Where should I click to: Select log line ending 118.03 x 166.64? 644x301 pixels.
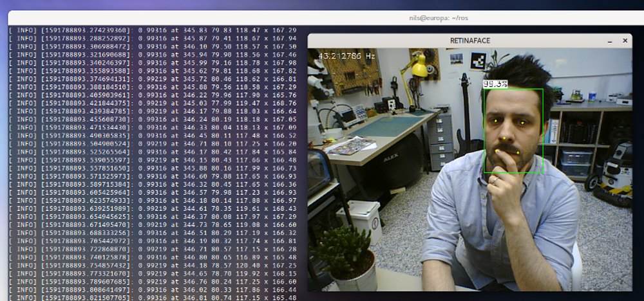coord(153,111)
